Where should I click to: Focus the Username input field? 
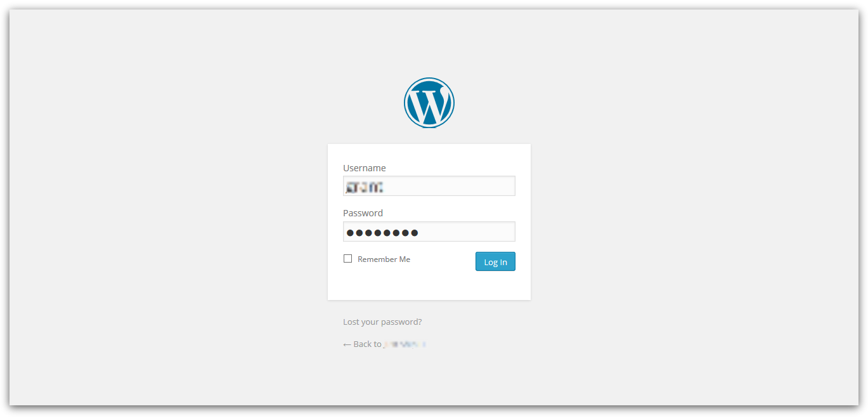(x=429, y=186)
